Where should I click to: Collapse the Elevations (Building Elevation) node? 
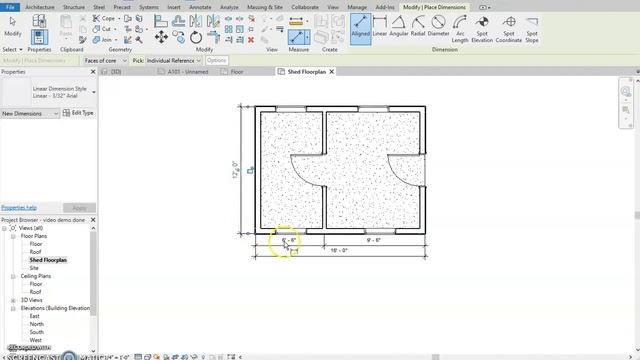click(13, 308)
